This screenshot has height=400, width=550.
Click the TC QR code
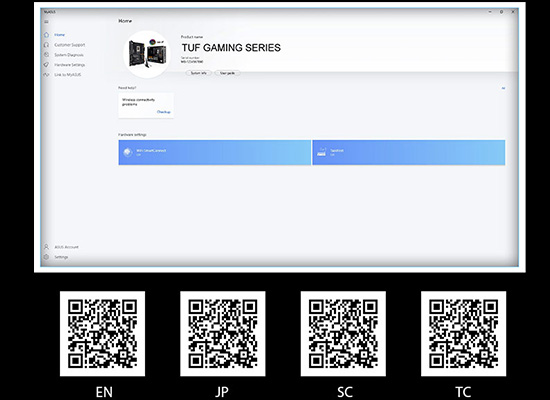tap(463, 333)
